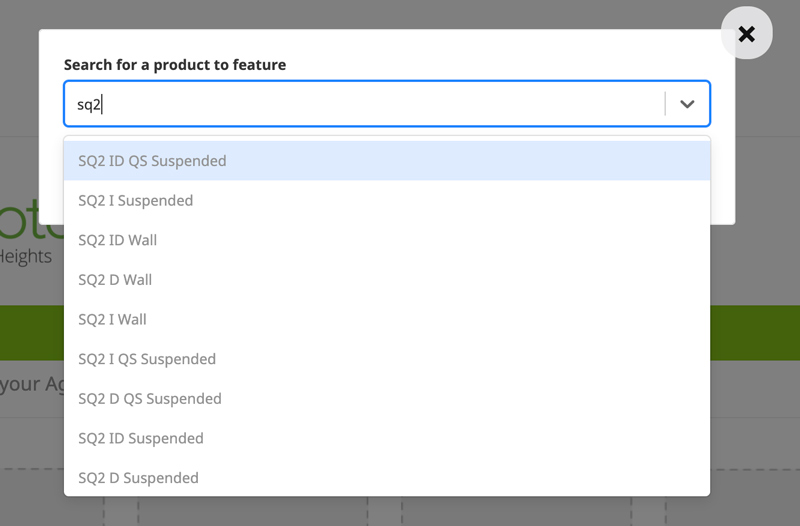Select SQ2 I QS Suspended product

pyautogui.click(x=147, y=359)
